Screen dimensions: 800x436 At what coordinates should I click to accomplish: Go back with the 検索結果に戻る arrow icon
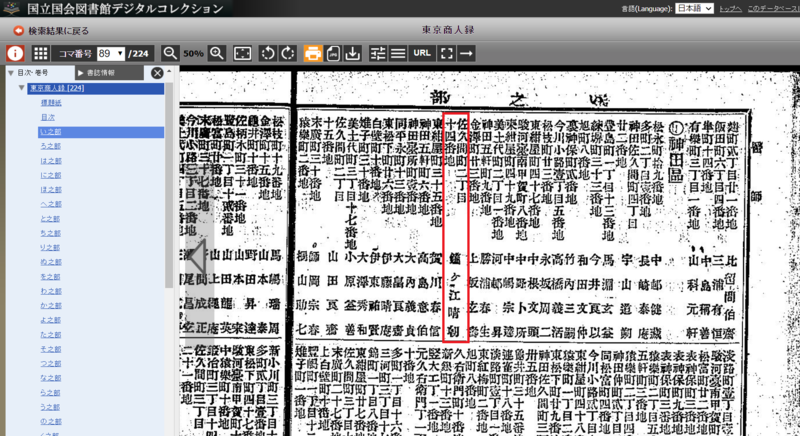tap(19, 31)
